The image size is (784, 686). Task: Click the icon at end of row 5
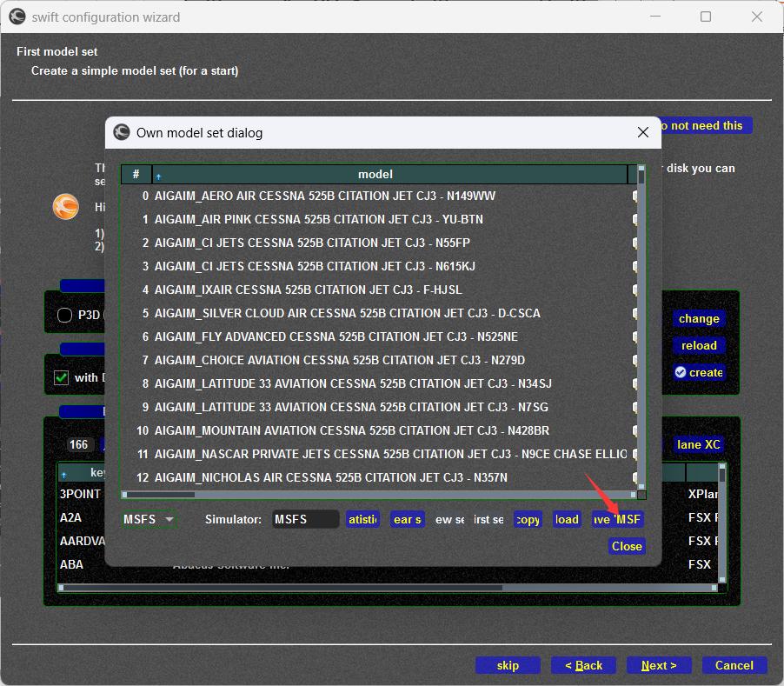(x=634, y=313)
